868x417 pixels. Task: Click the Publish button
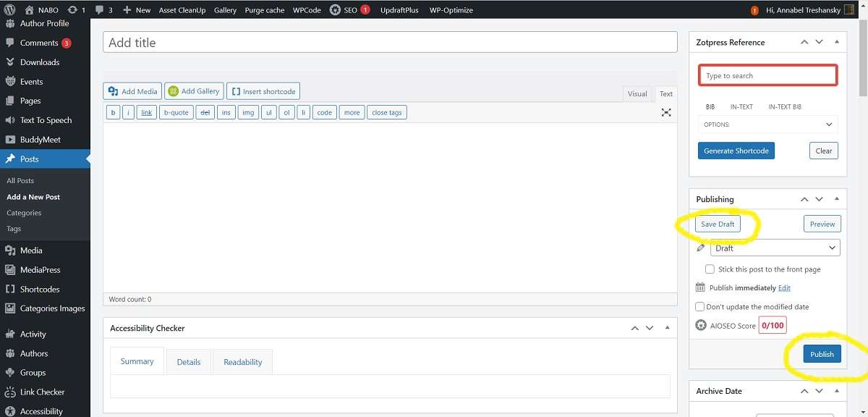[822, 354]
